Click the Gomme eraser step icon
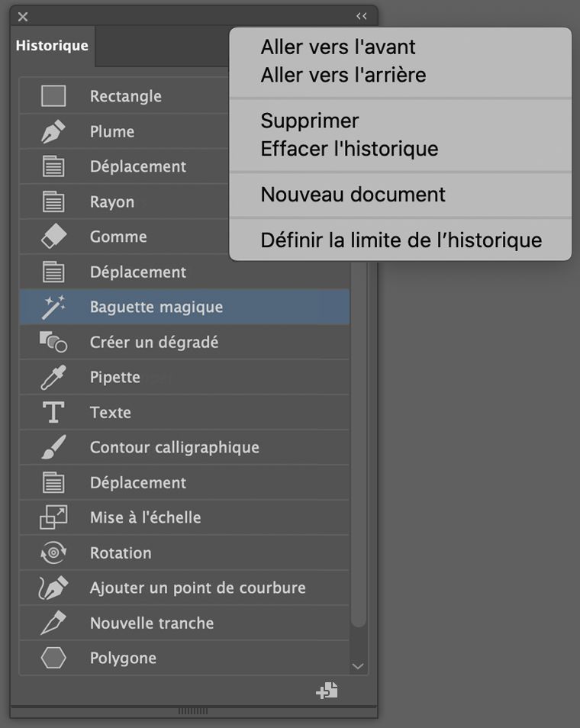Viewport: 580px width, 728px height. coord(53,237)
